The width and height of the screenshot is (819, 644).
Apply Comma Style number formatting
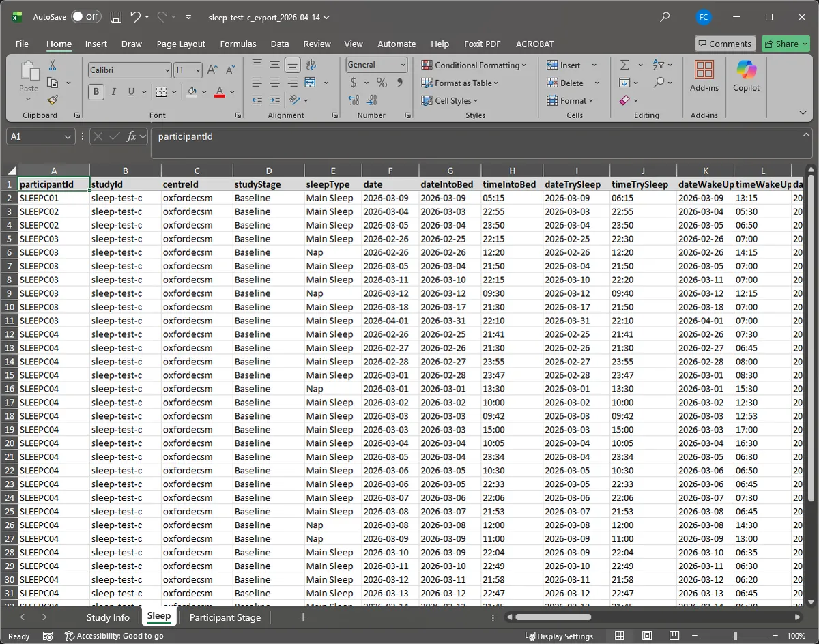(x=401, y=83)
